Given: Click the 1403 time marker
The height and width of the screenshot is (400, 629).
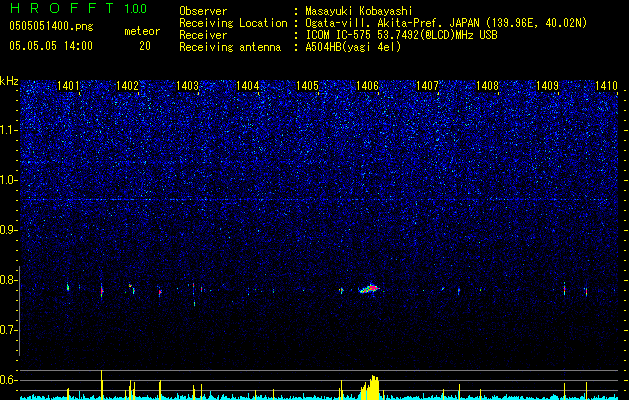Looking at the screenshot, I should point(187,85).
